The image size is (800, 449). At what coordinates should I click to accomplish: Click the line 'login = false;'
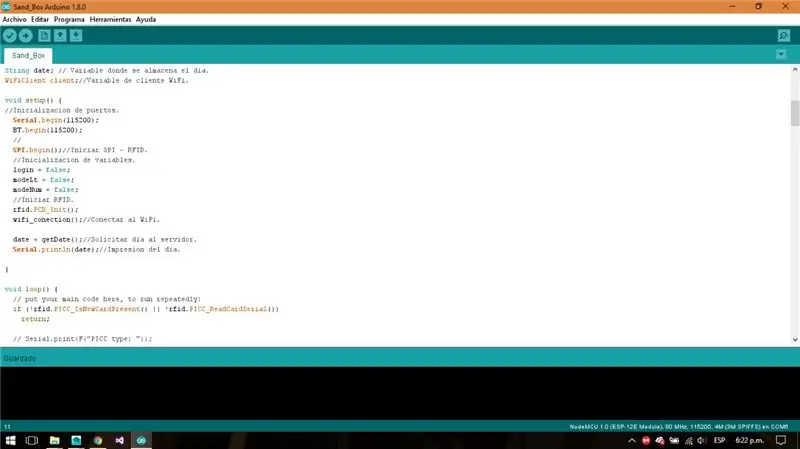click(41, 170)
